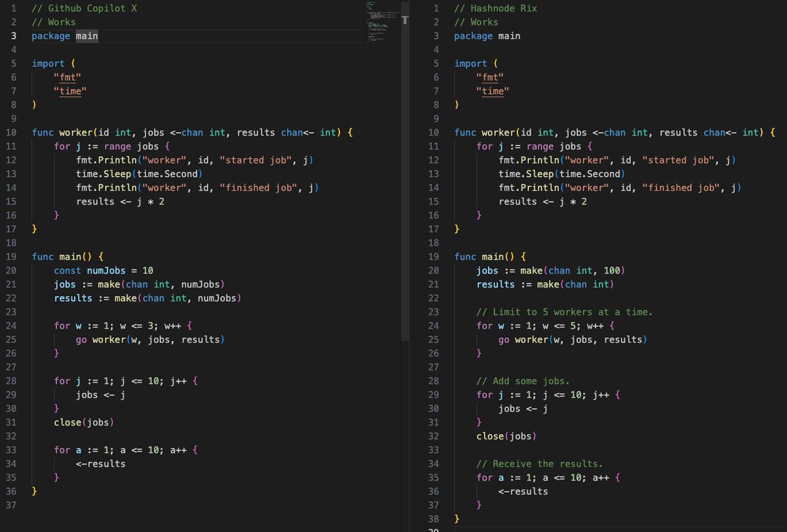The image size is (787, 532).
Task: Click "// Works" in the Copilot X editor
Action: (54, 22)
